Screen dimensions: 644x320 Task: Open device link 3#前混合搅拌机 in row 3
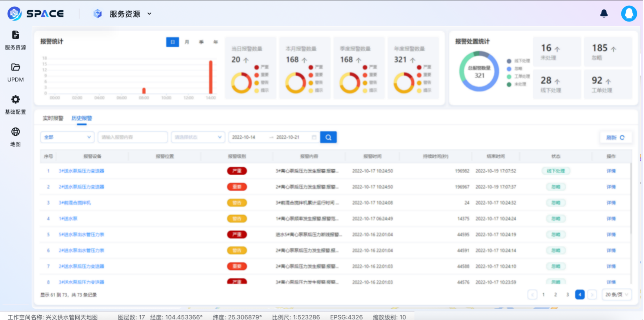75,203
